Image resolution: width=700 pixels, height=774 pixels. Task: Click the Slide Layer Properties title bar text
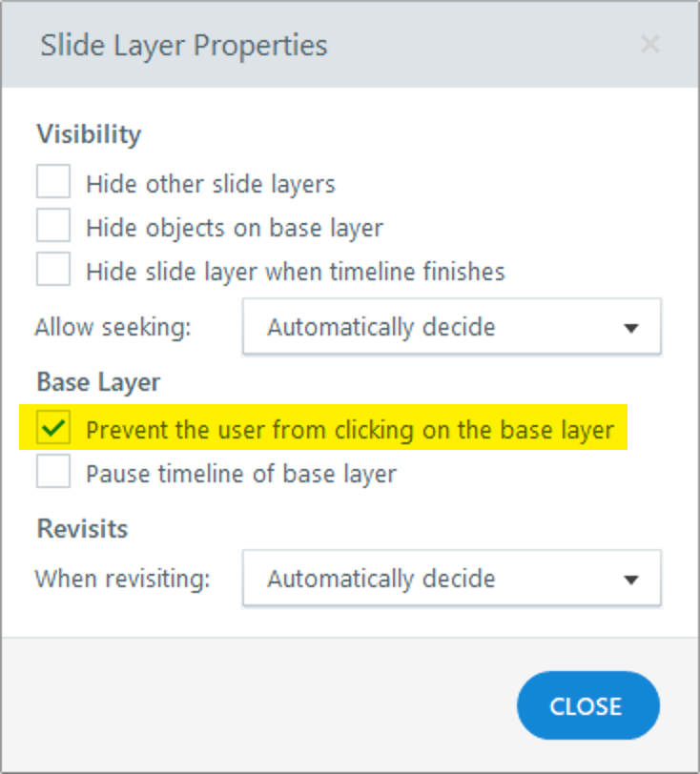183,46
